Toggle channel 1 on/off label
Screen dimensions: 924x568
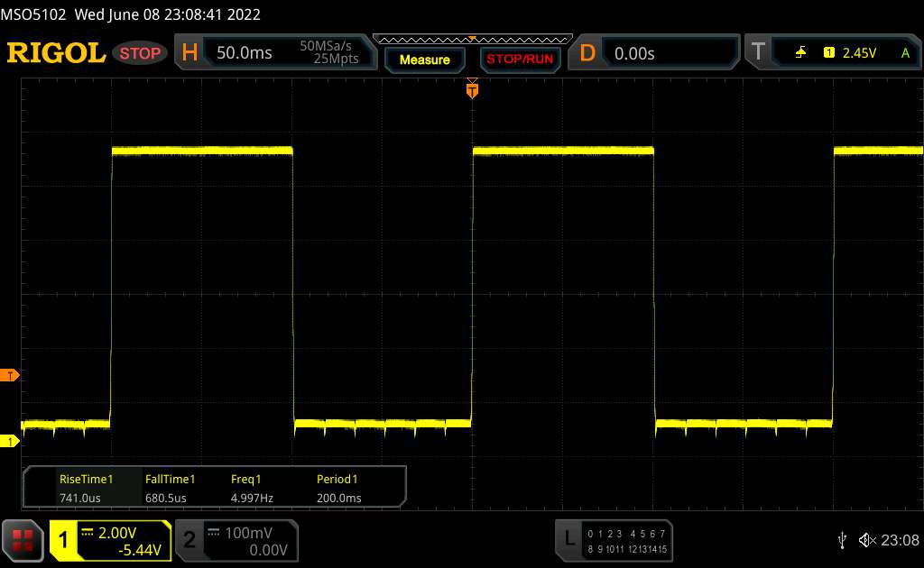coord(63,540)
